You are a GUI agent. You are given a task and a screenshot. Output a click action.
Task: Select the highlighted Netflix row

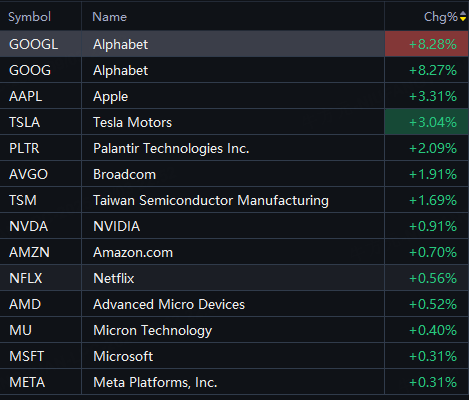coord(234,278)
